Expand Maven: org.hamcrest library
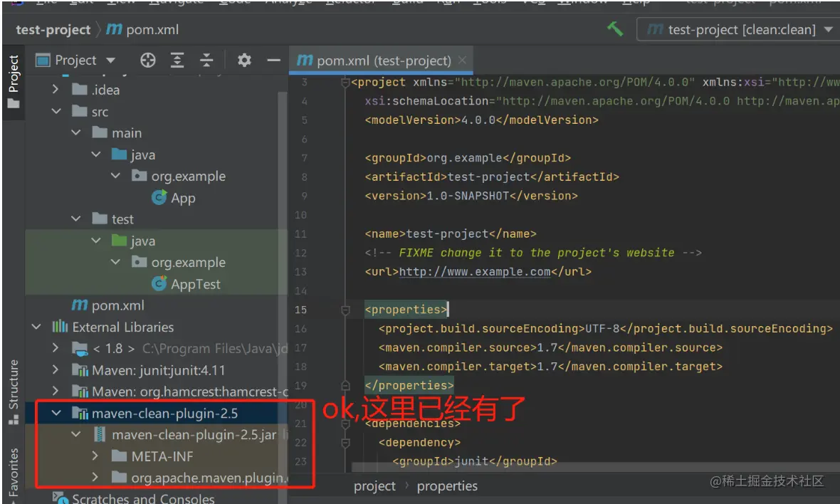 [56, 391]
